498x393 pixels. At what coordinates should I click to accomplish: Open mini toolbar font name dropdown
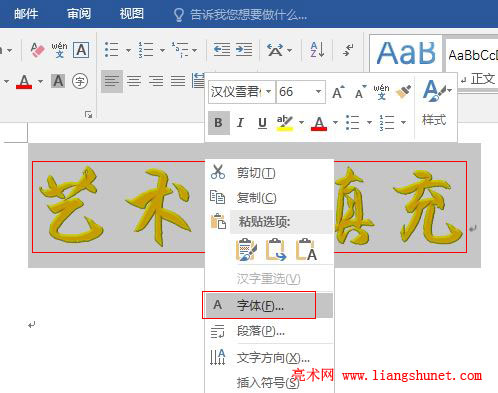[268, 92]
